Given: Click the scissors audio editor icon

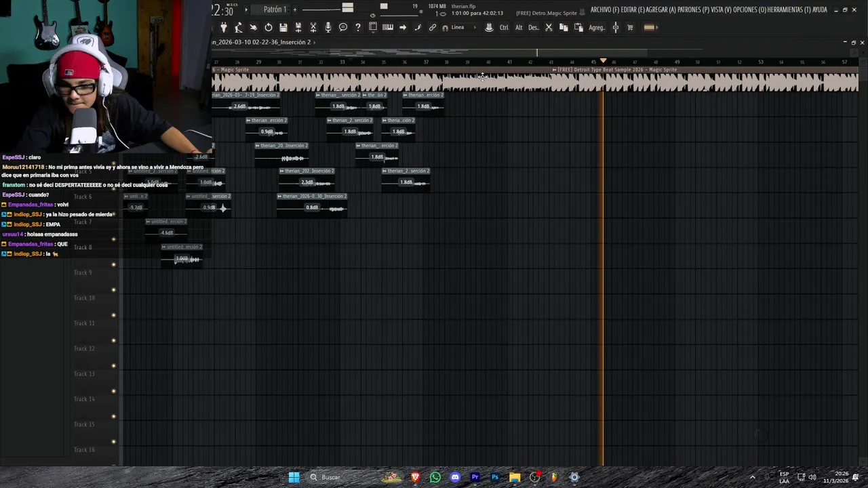Looking at the screenshot, I should pyautogui.click(x=313, y=27).
